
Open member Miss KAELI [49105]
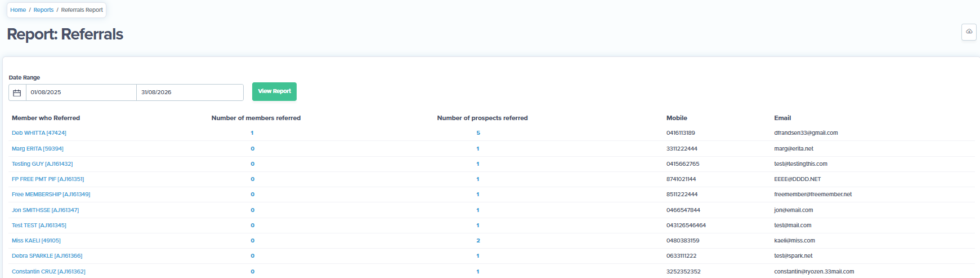(x=36, y=241)
